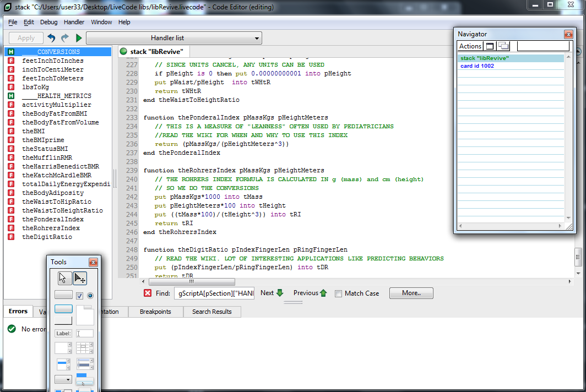Pick the Label field object in Tools
The width and height of the screenshot is (586, 392).
click(x=63, y=333)
